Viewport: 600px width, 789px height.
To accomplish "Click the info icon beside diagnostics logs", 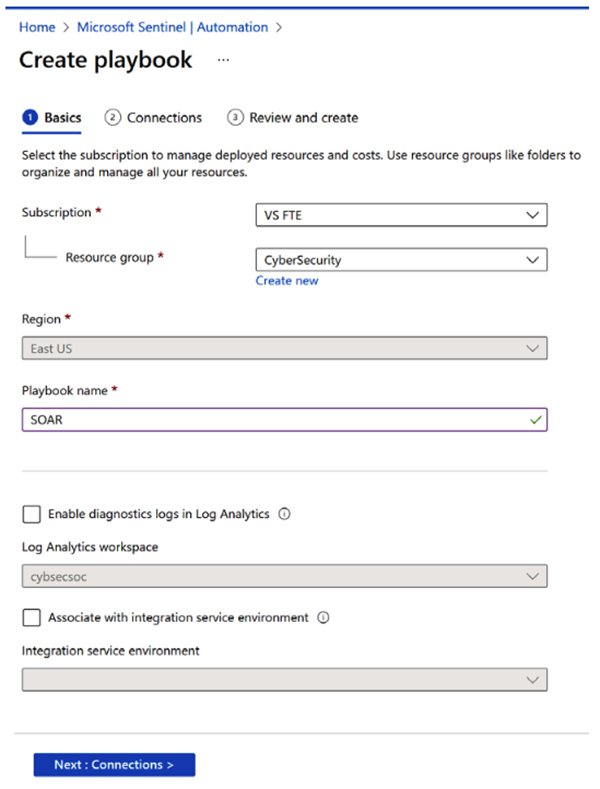I will 284,514.
